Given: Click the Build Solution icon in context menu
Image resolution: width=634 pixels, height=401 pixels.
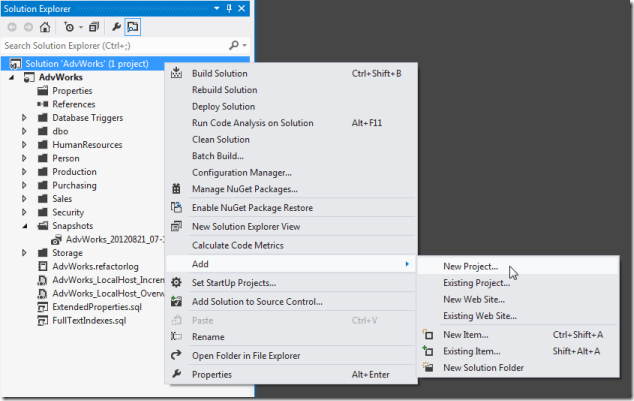Looking at the screenshot, I should 177,73.
